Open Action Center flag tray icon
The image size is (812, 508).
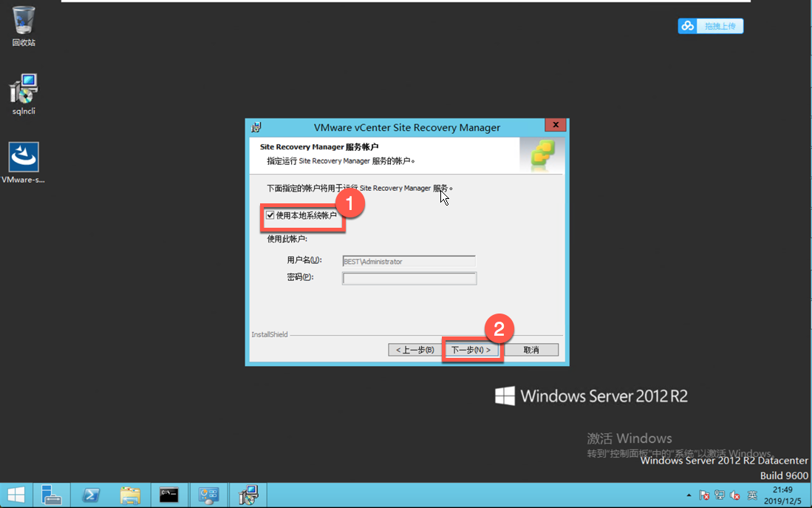click(704, 495)
